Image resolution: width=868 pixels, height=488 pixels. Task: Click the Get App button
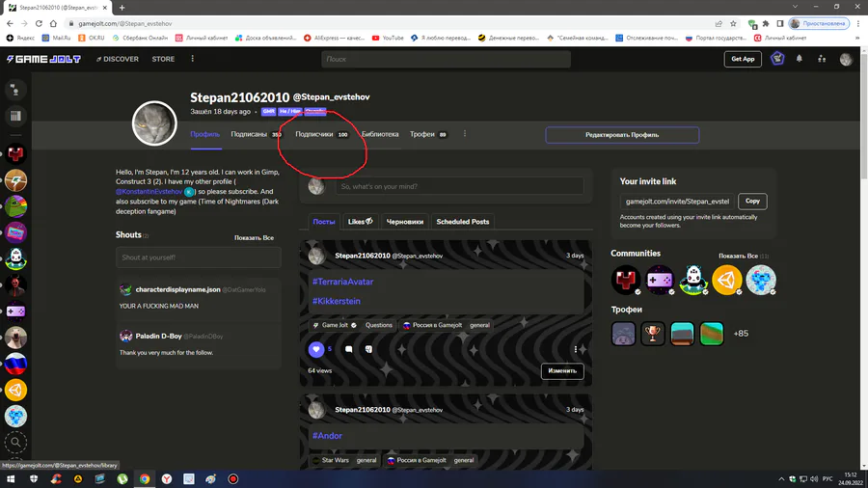[743, 59]
